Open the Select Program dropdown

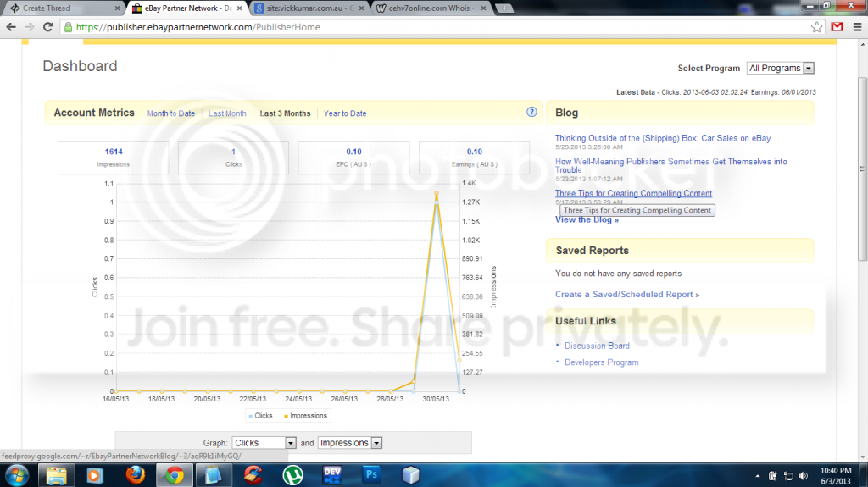point(780,68)
